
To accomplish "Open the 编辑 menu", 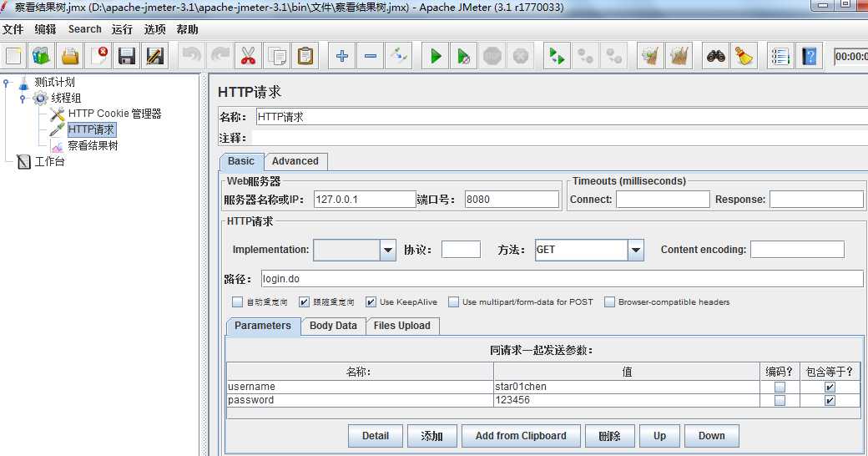I will tap(45, 29).
